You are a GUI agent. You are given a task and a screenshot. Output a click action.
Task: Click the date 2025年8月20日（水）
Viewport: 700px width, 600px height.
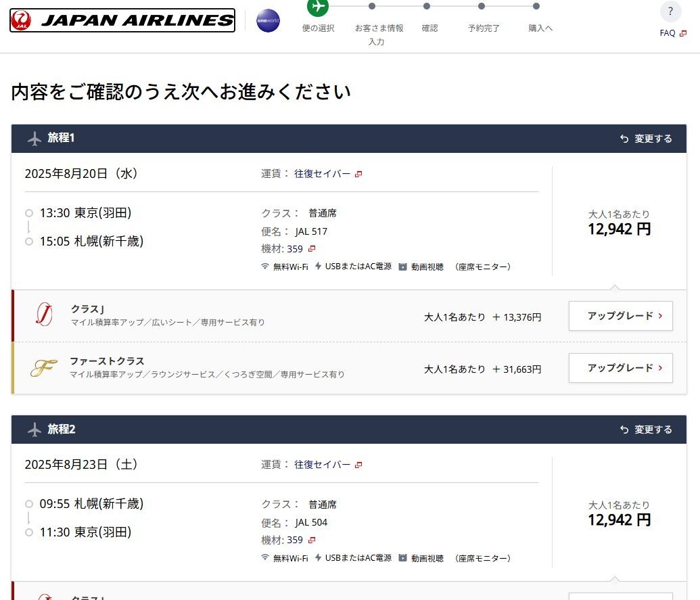click(x=80, y=174)
